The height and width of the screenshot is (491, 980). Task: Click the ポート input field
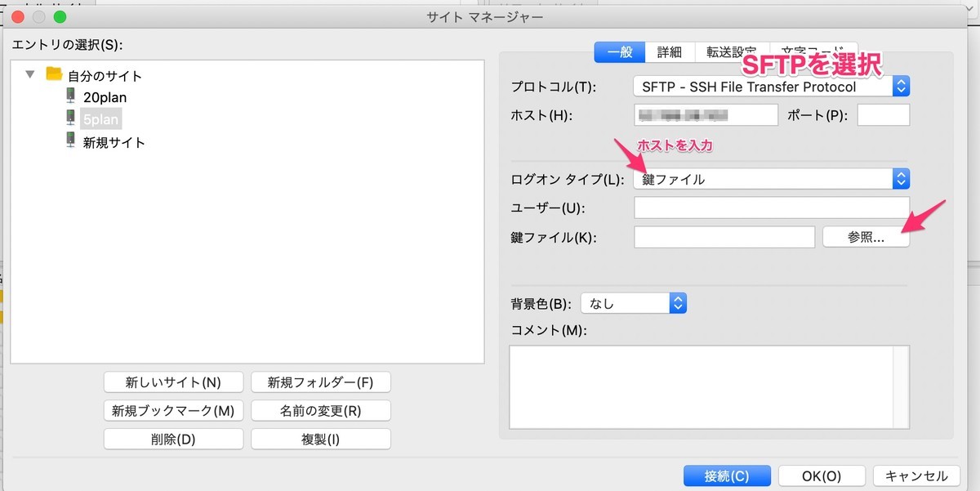tap(884, 115)
